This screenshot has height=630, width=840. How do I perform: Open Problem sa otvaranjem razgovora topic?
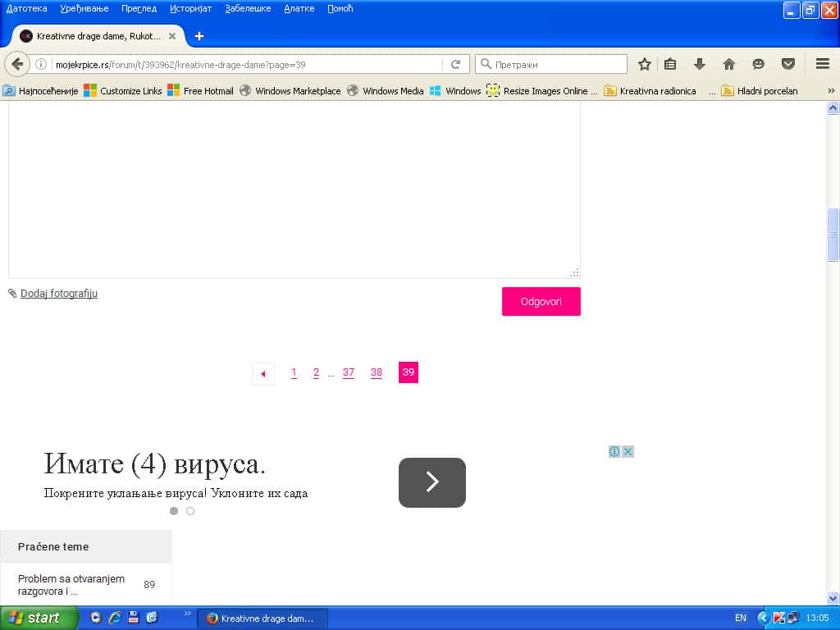coord(71,584)
